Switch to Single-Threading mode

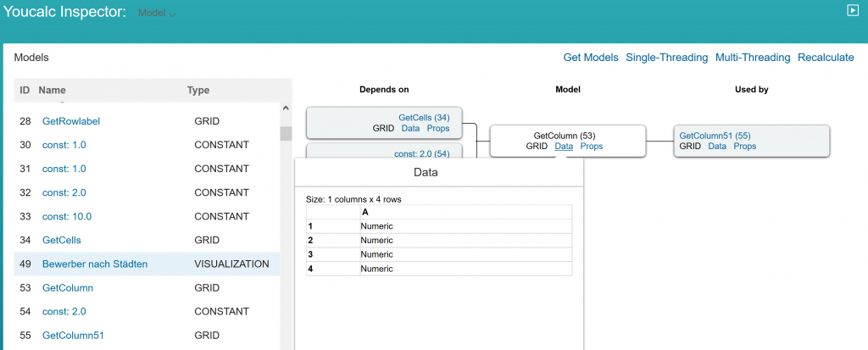666,57
